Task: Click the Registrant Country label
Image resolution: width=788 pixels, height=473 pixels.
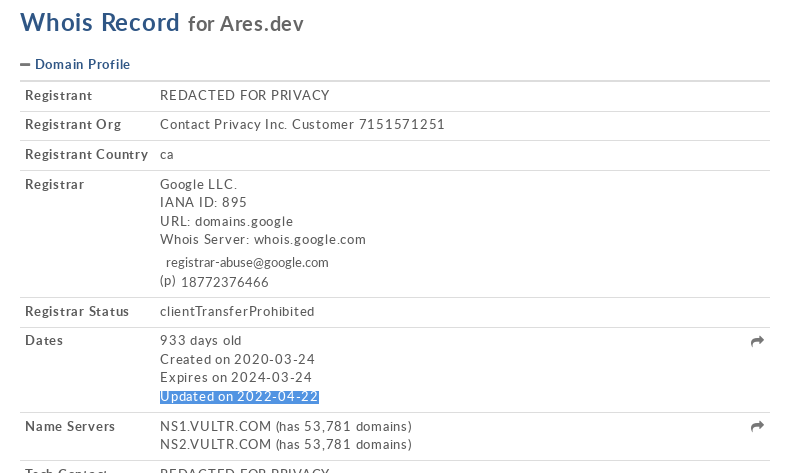Action: (x=86, y=155)
